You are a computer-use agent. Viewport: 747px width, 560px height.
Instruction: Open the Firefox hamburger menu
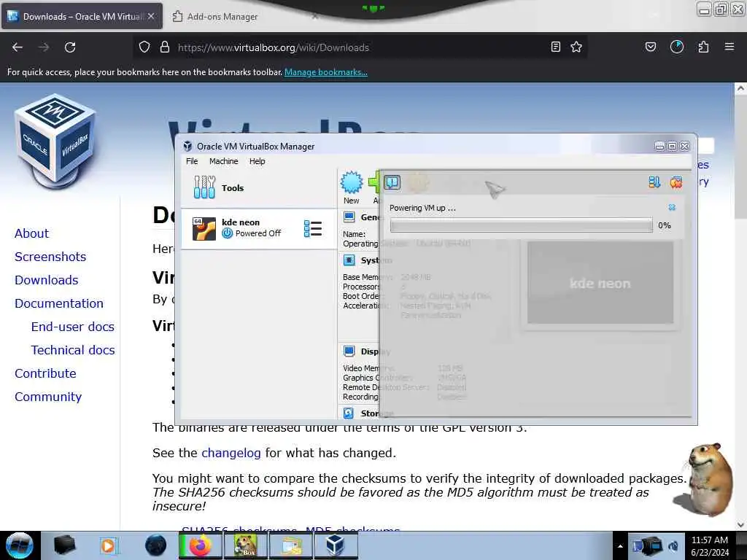click(x=729, y=47)
